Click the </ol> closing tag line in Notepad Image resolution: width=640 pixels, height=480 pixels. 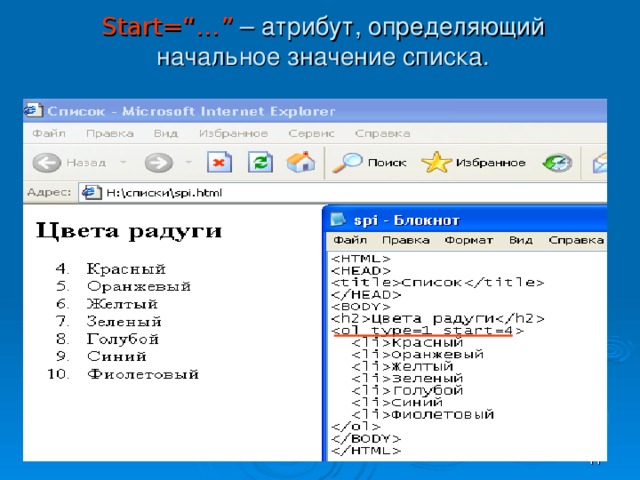coord(356,427)
